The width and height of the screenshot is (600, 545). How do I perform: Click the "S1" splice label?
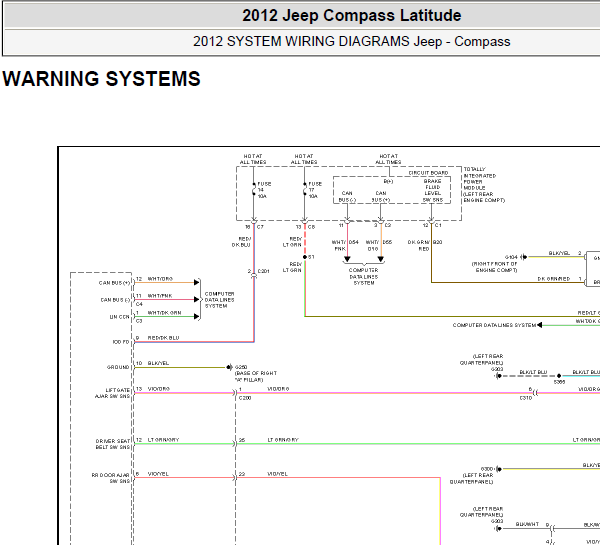311,257
